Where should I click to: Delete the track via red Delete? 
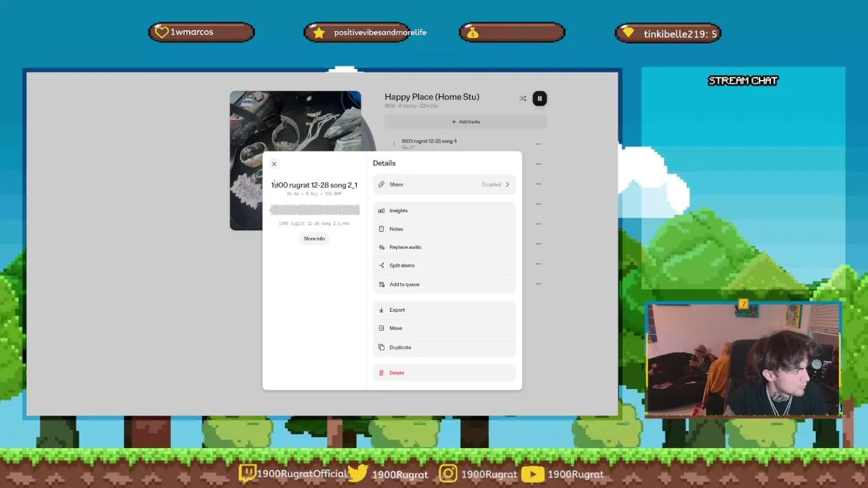click(444, 373)
